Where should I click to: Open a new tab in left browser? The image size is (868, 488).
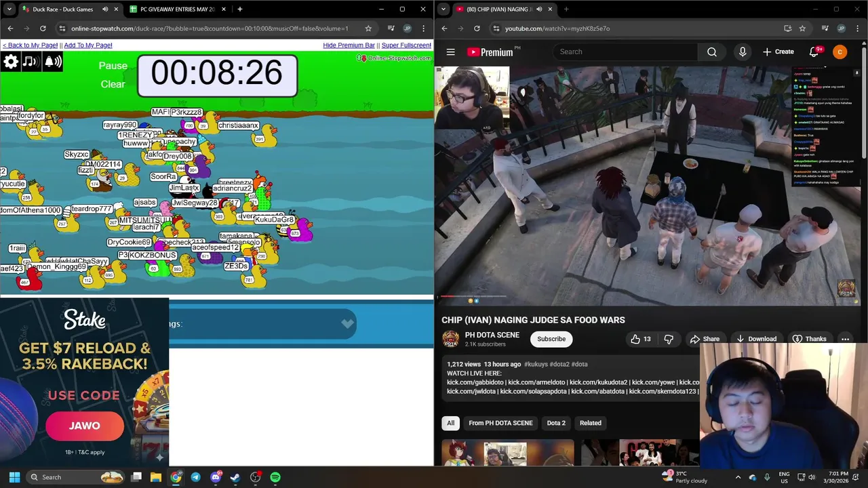coord(239,9)
